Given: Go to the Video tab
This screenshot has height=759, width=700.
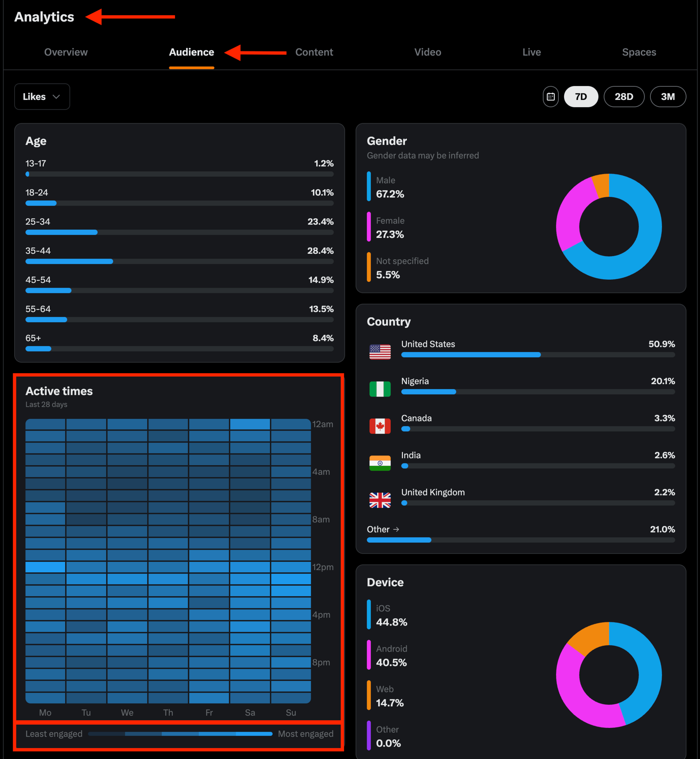Looking at the screenshot, I should tap(428, 52).
